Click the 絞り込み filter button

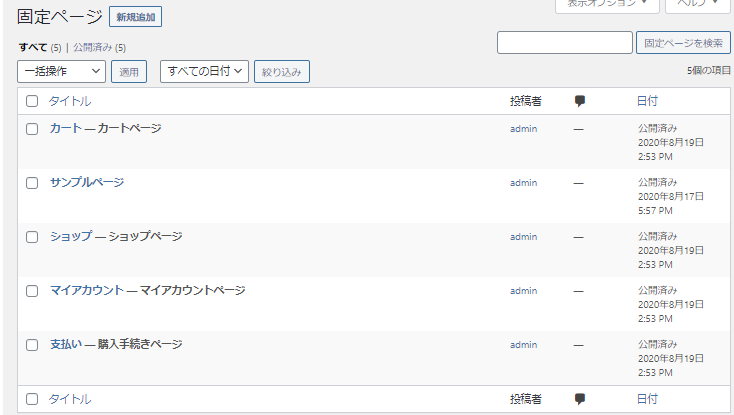[281, 72]
